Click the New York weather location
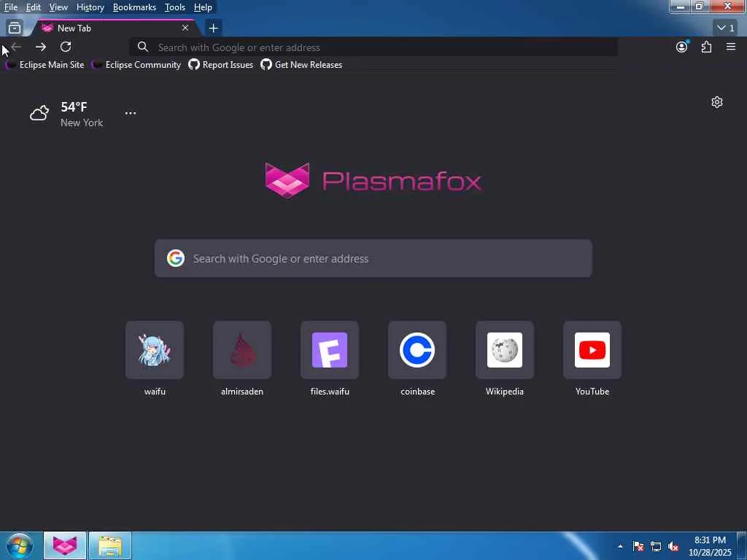Screen dimensions: 747x560 (82, 122)
